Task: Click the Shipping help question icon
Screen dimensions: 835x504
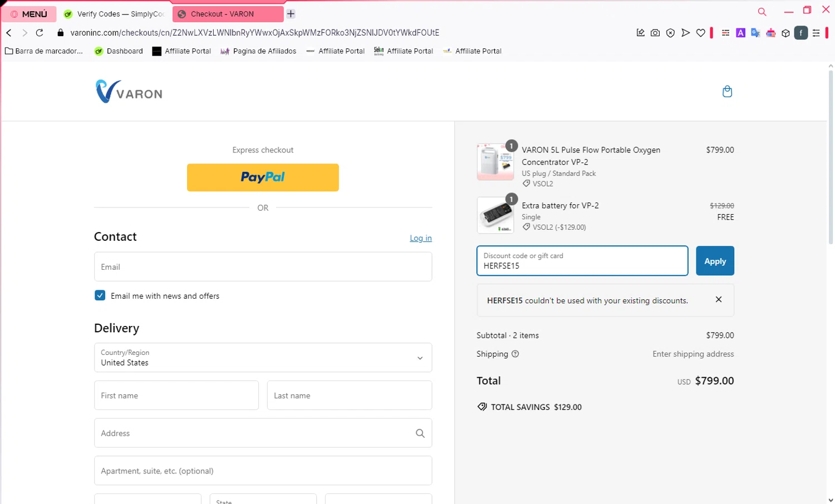Action: [515, 354]
